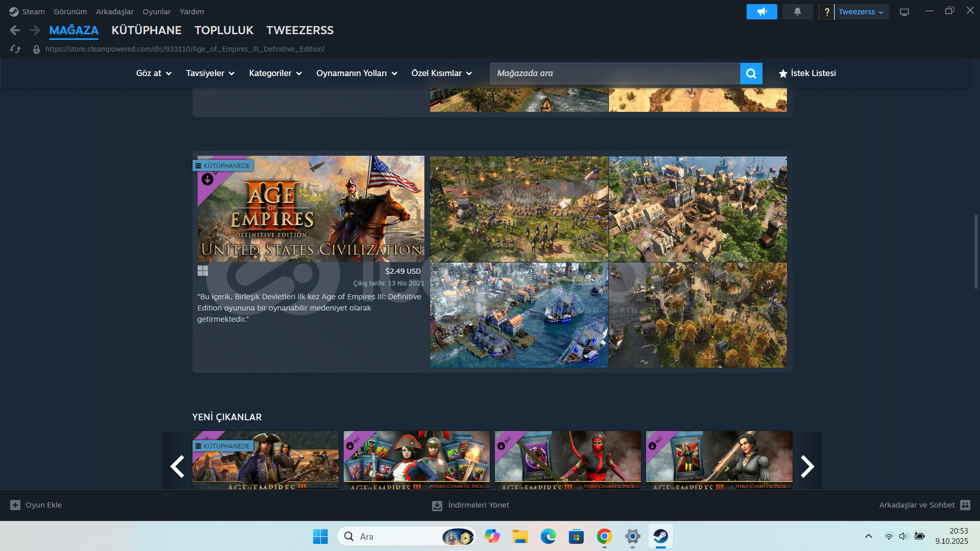Expand the Göz at dropdown
The height and width of the screenshot is (551, 980).
154,74
